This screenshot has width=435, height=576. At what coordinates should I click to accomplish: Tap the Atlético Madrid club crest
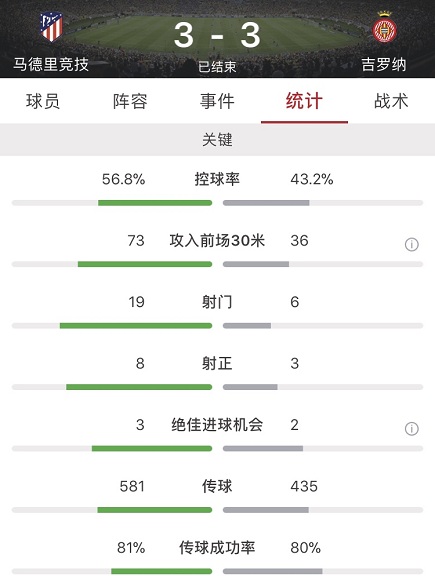[x=51, y=27]
